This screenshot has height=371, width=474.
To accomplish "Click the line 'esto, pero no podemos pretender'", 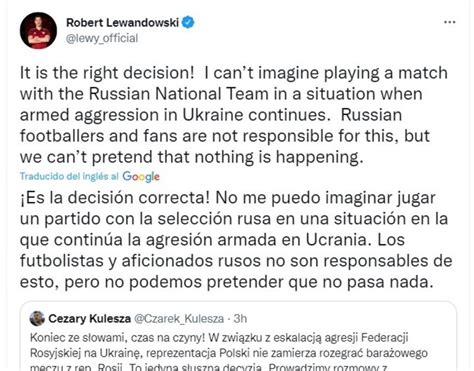I will 227,282.
